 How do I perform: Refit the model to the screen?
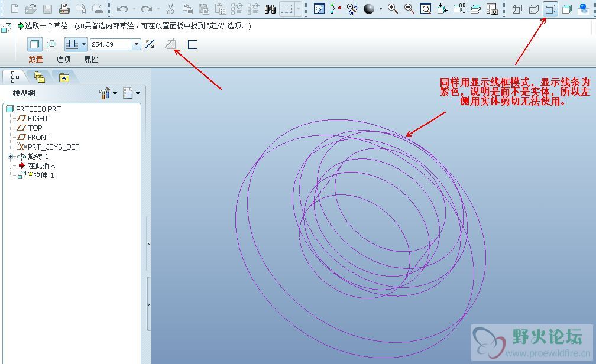(426, 8)
